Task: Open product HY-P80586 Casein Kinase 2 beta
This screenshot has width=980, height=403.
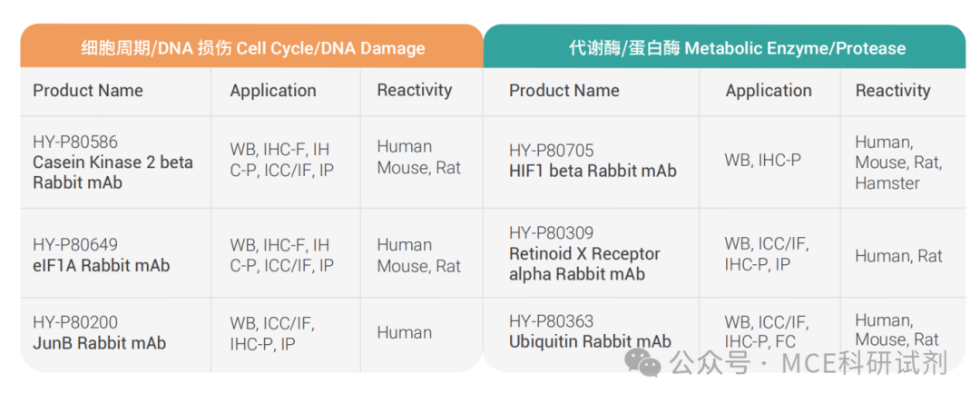Action: (x=113, y=162)
